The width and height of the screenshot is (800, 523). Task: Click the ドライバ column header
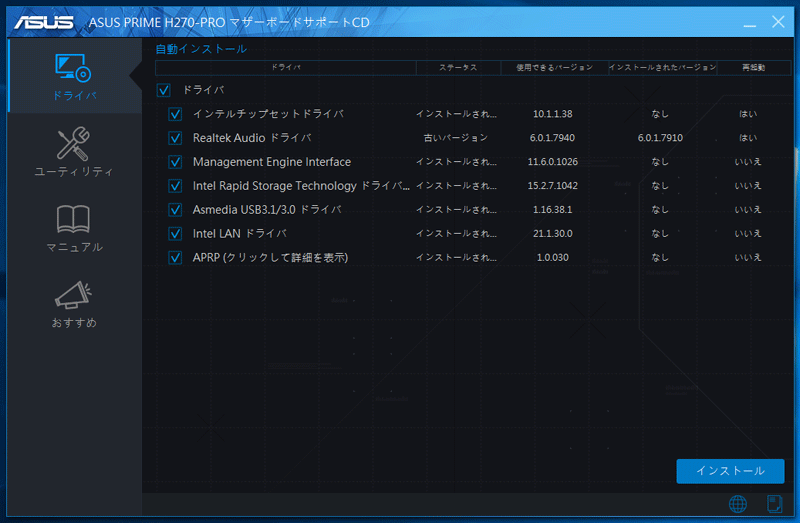pos(286,67)
